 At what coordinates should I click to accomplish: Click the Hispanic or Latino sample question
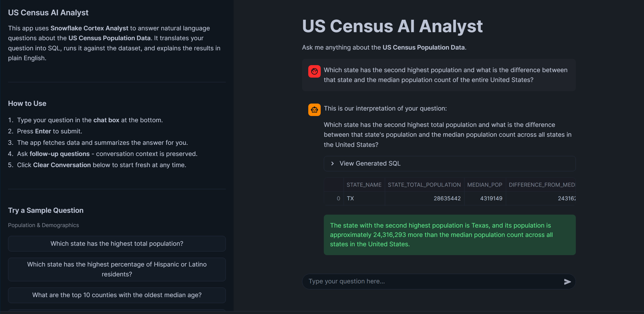[x=117, y=269]
